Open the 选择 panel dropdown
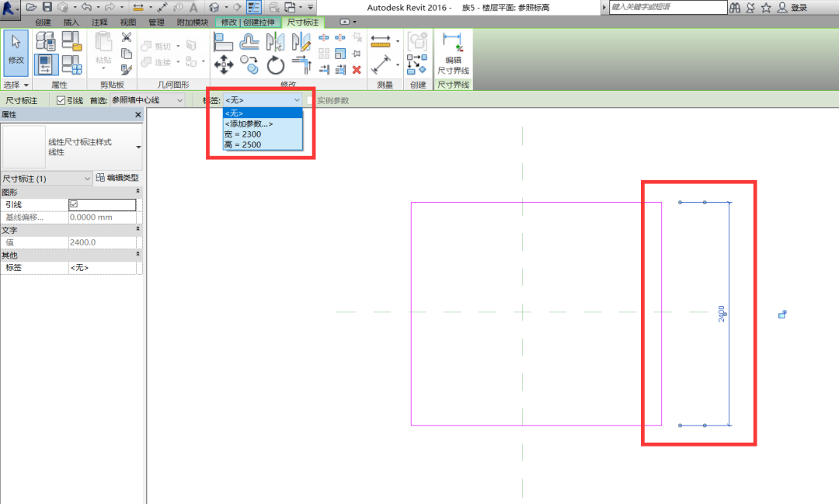The height and width of the screenshot is (504, 839). 16,85
